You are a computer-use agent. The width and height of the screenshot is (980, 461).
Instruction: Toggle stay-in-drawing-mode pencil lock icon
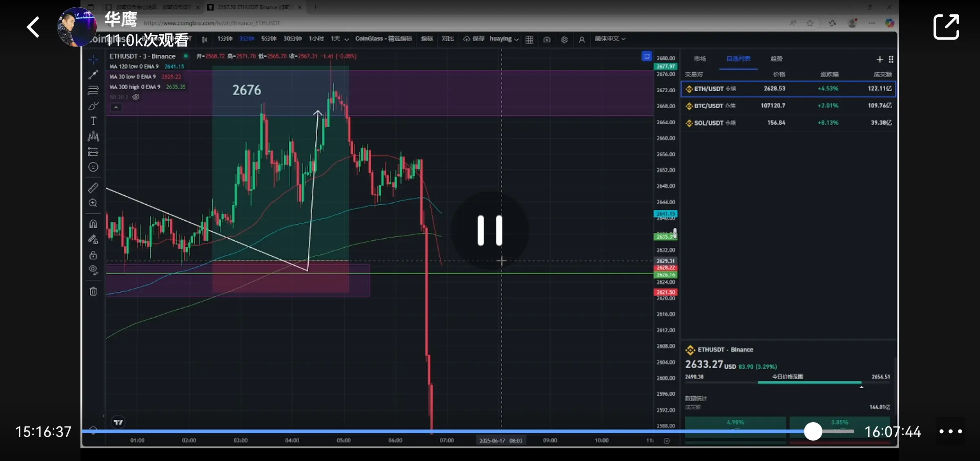[93, 239]
